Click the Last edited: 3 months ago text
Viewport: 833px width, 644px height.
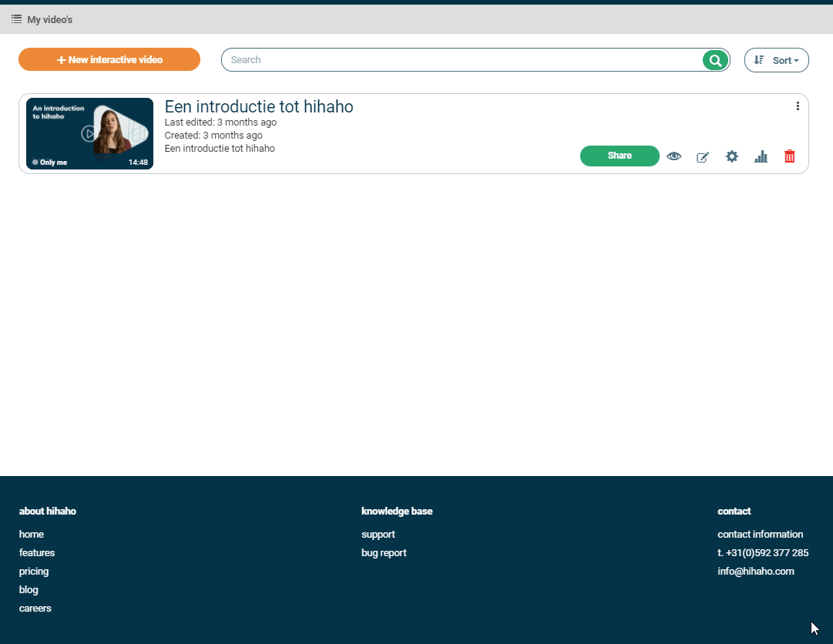click(x=220, y=122)
